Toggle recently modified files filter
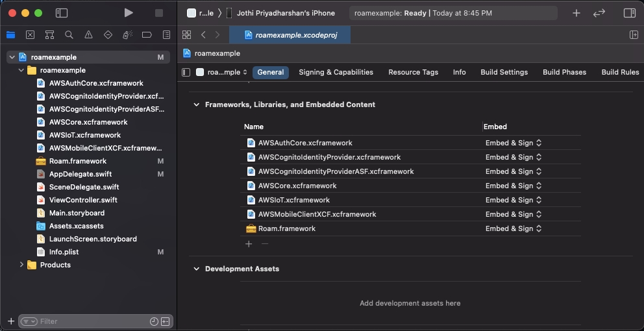The width and height of the screenshot is (644, 331). point(154,321)
